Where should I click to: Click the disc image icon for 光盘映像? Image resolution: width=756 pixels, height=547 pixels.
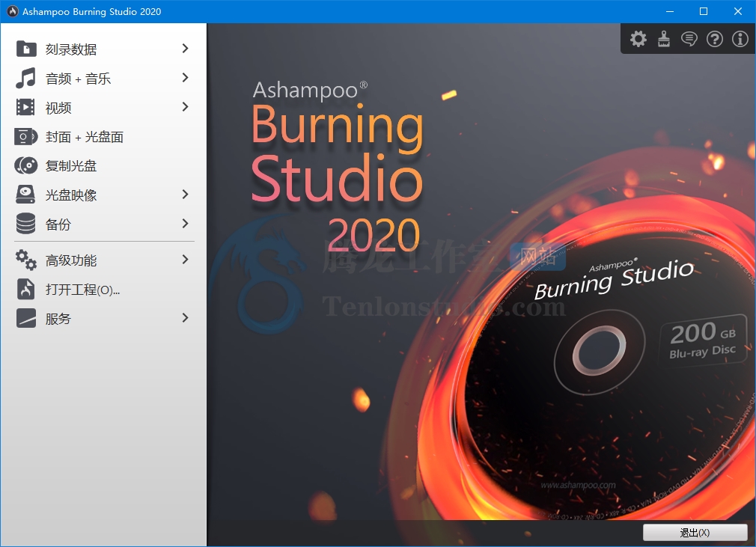coord(25,195)
